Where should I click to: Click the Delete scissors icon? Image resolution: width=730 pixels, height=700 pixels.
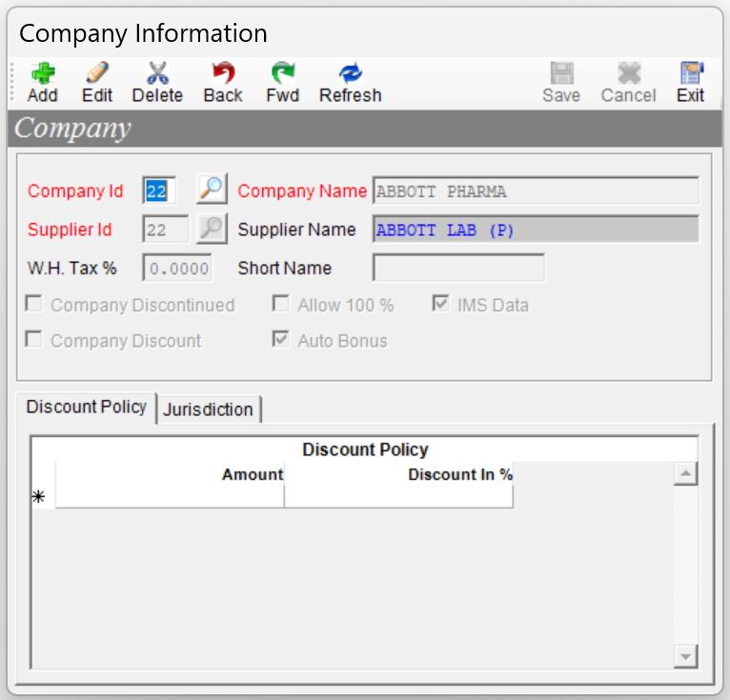157,72
